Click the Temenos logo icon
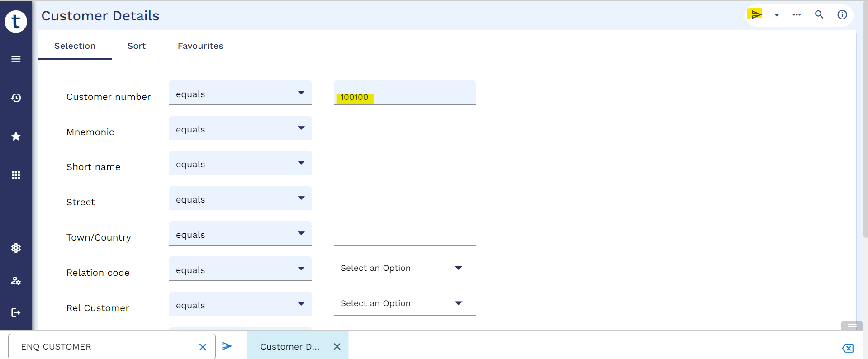Screen dimensions: 868x359 (x=16, y=21)
